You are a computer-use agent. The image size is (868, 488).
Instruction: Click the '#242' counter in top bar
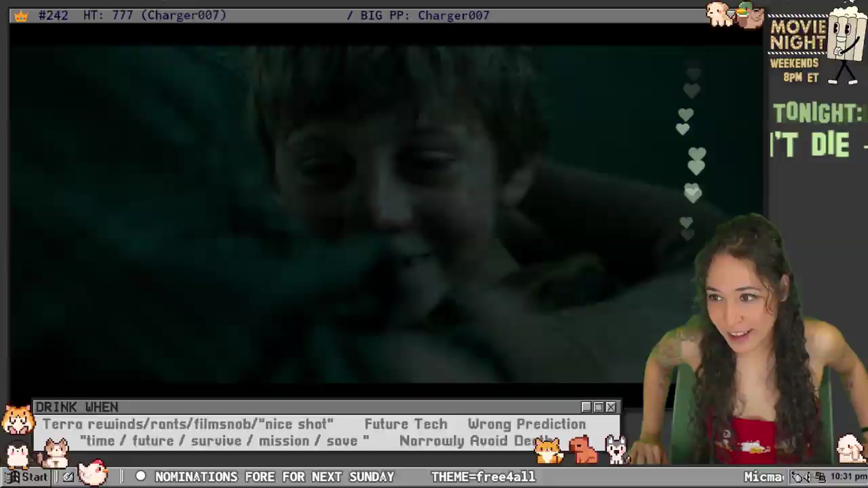click(53, 15)
